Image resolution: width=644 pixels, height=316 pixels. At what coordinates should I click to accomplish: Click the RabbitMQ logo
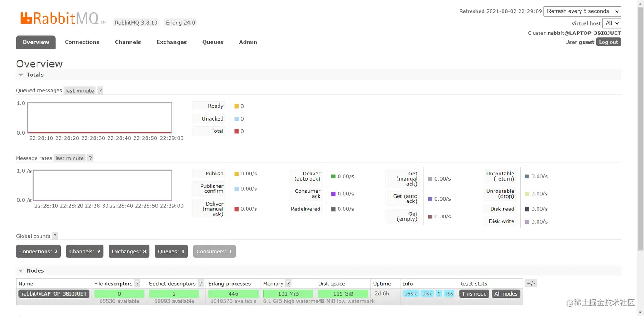(x=63, y=18)
